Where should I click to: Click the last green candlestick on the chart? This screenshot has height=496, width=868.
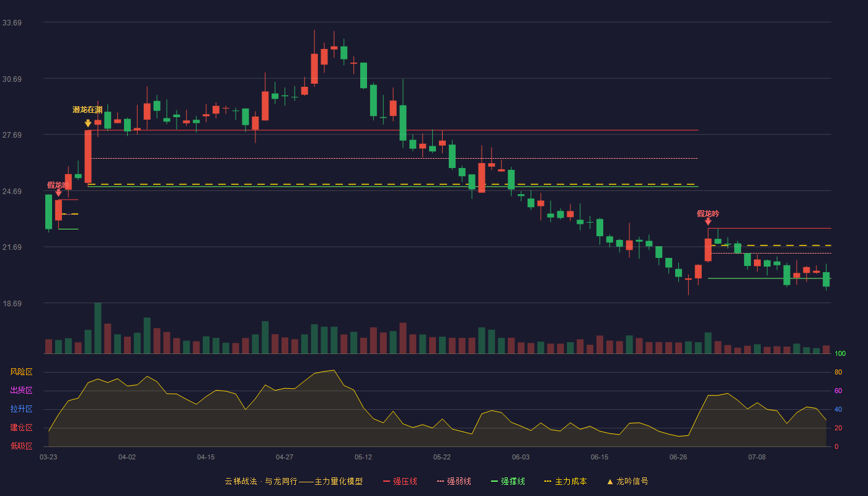click(826, 279)
